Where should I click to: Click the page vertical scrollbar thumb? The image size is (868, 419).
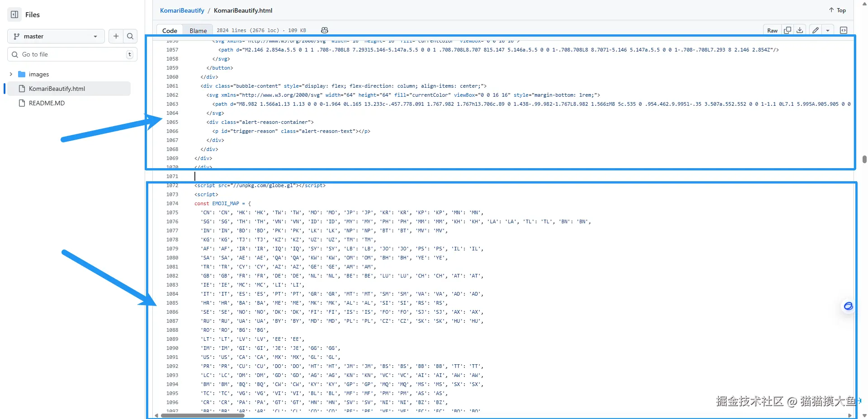pos(864,159)
